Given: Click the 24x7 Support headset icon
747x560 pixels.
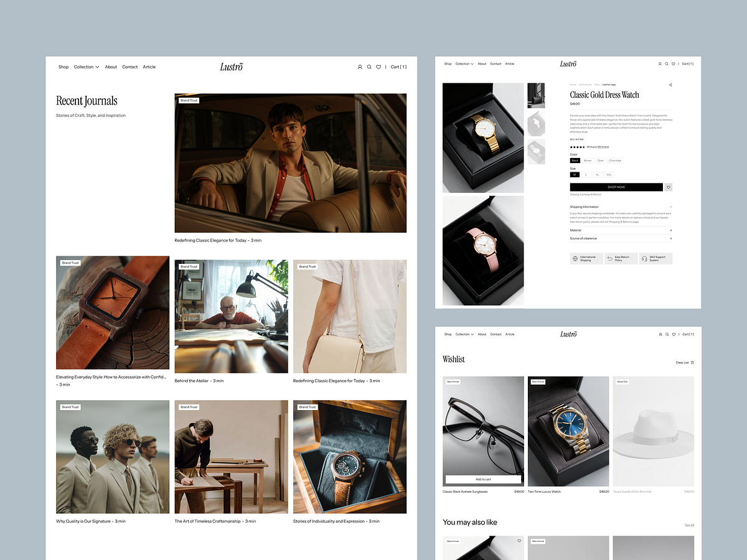Looking at the screenshot, I should pos(645,258).
